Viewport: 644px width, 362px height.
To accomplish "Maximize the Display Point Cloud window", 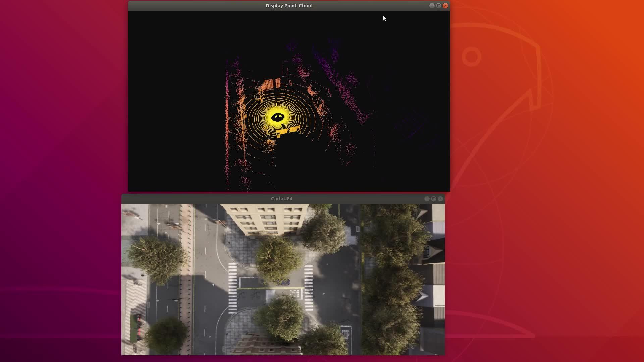I will [439, 6].
